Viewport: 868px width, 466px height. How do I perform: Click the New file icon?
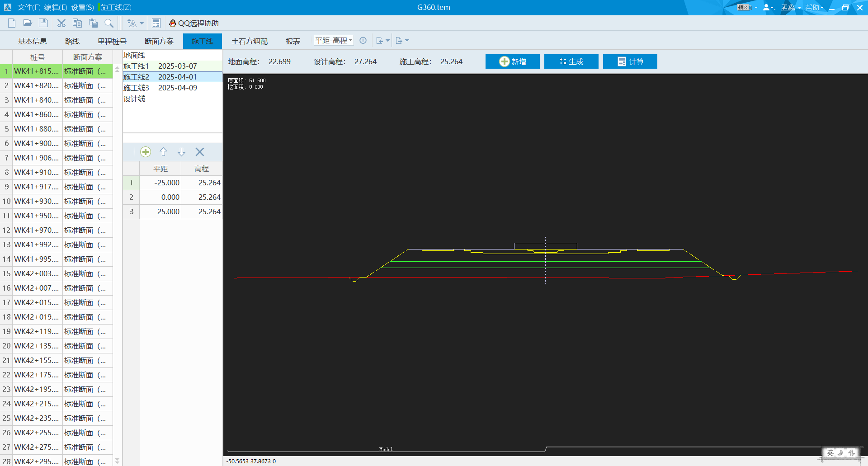[x=12, y=23]
